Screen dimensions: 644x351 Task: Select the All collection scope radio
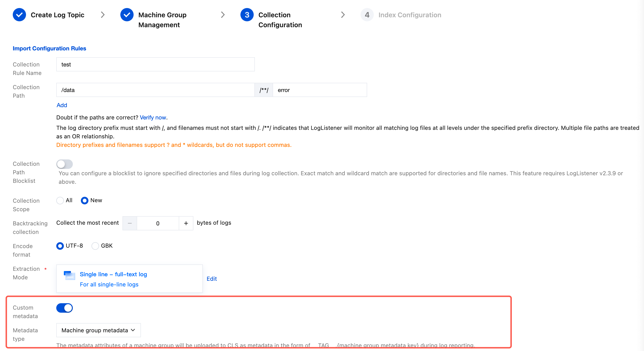[60, 200]
